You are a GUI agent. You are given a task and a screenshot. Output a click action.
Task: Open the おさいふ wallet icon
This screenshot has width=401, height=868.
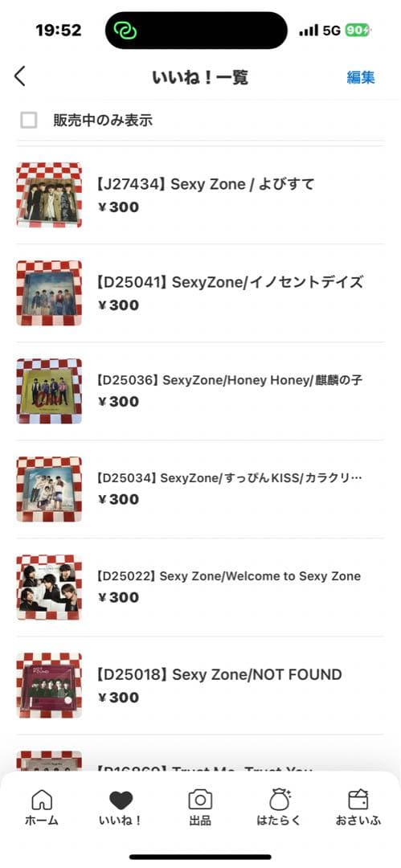click(x=358, y=800)
